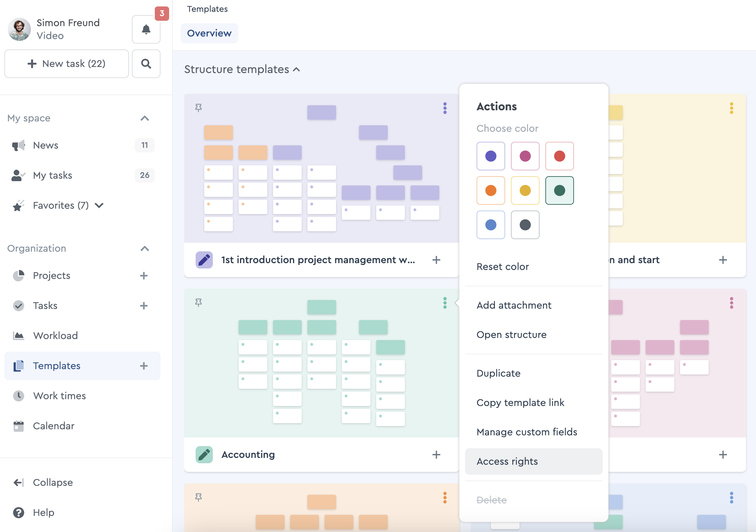
Task: Go to News in sidebar
Action: [82, 145]
